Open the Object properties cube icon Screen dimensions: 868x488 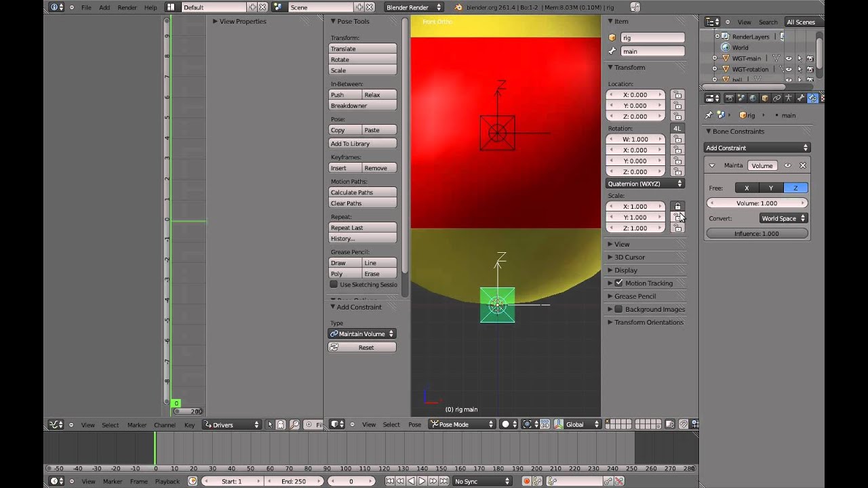point(765,98)
